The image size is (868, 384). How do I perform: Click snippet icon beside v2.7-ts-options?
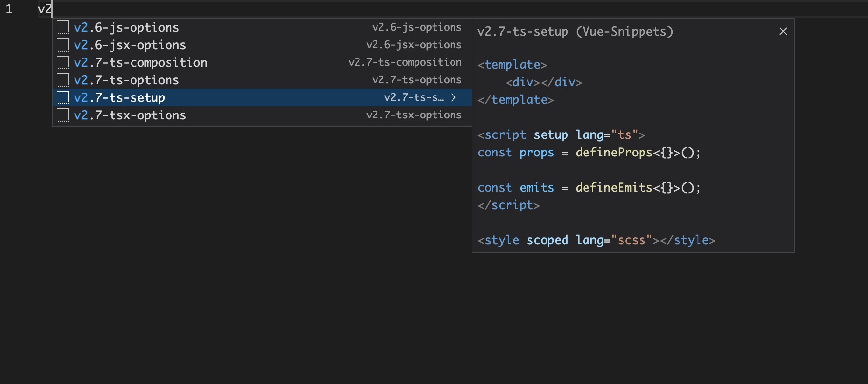pyautogui.click(x=63, y=80)
